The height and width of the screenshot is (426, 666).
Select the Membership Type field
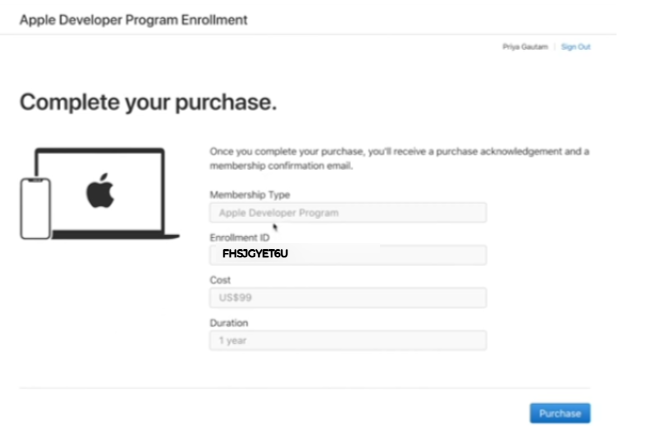[348, 213]
